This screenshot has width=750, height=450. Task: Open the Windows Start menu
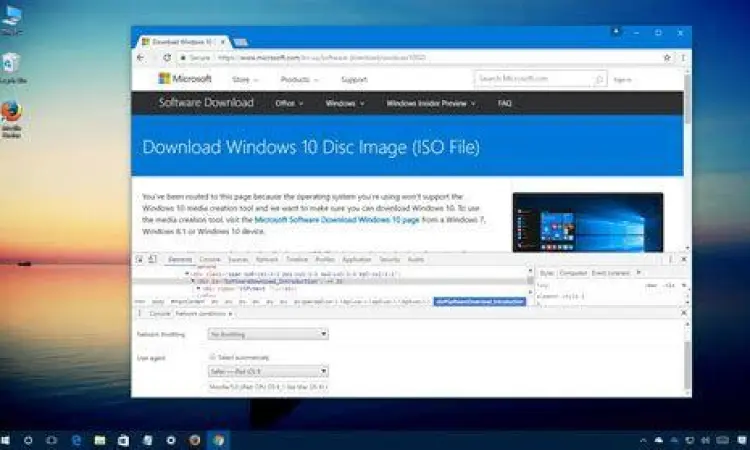[x=5, y=440]
